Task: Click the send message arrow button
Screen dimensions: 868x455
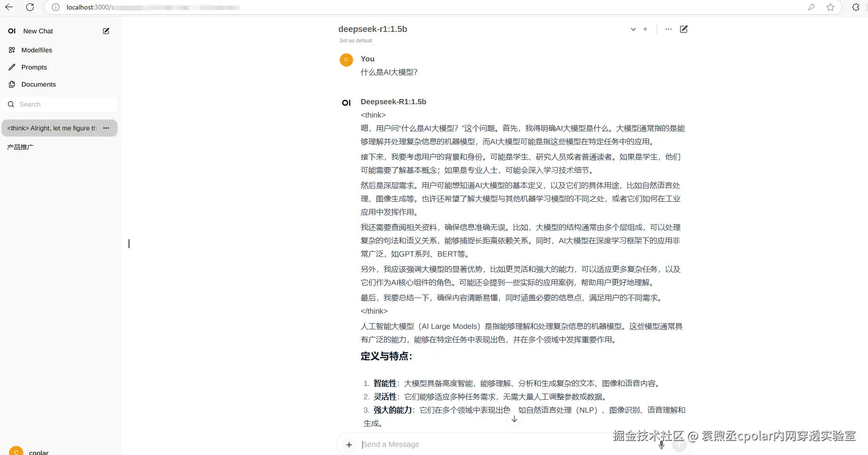Action: [680, 445]
